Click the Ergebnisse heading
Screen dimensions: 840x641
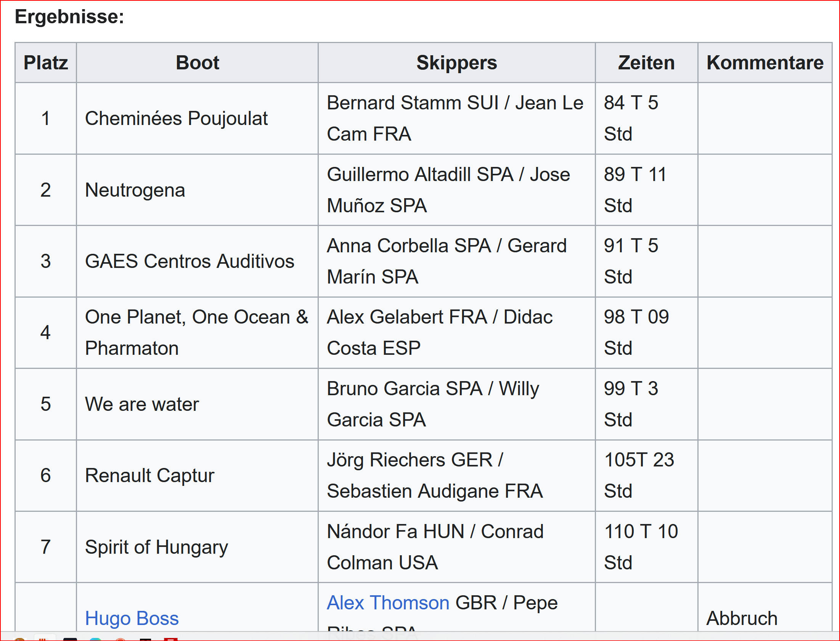point(69,17)
